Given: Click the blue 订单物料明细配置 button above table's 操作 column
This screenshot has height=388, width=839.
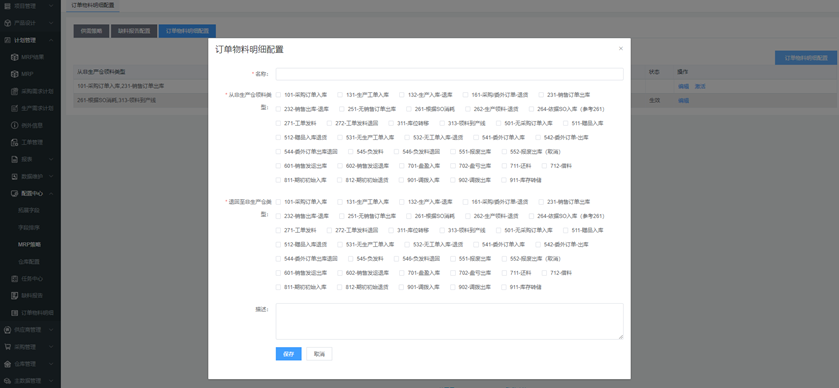Looking at the screenshot, I should [806, 58].
